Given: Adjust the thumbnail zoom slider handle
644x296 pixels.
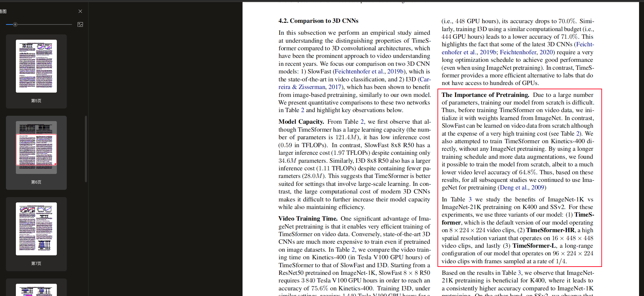Looking at the screenshot, I should coord(15,24).
